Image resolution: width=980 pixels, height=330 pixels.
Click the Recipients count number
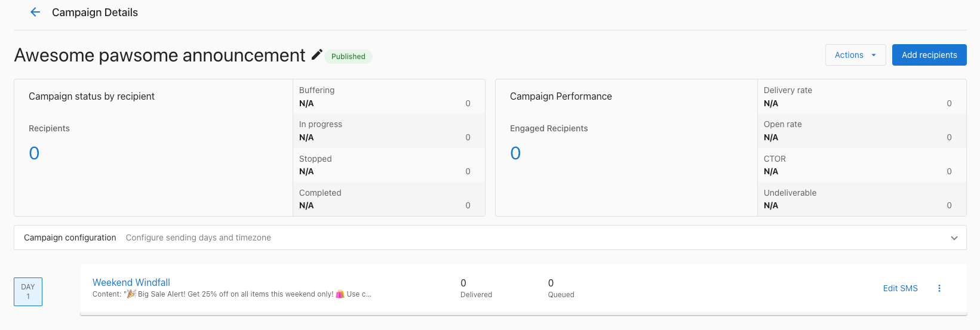pyautogui.click(x=34, y=153)
